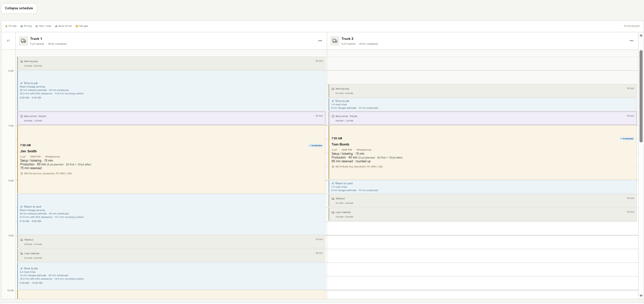Click location pin beside 500 Fairview Ave address
644x304 pixels.
[x=22, y=174]
